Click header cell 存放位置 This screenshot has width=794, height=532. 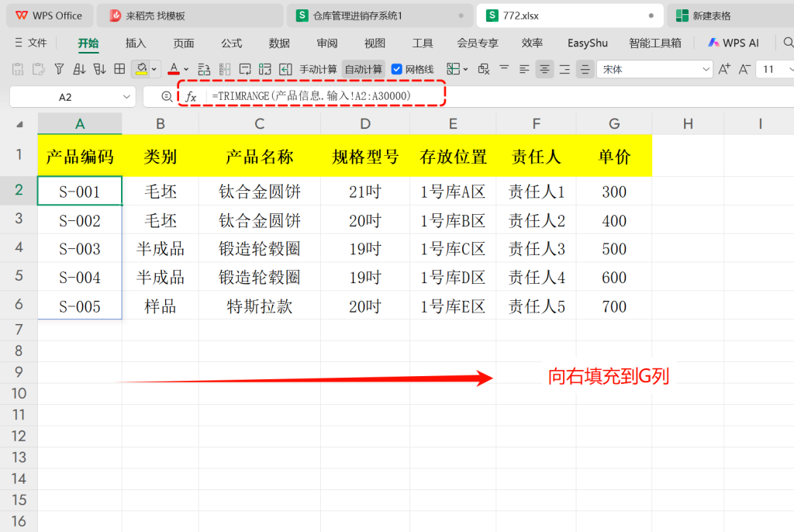tap(453, 156)
